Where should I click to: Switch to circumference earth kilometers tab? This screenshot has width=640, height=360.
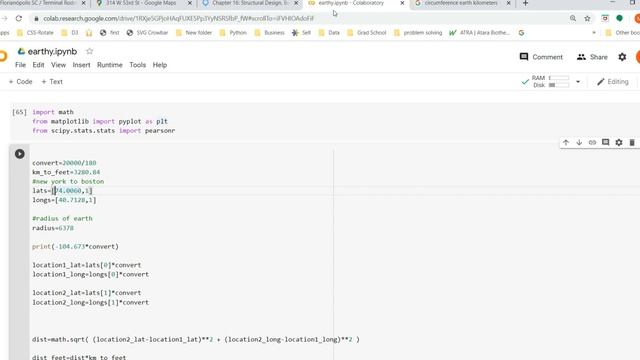[x=461, y=3]
